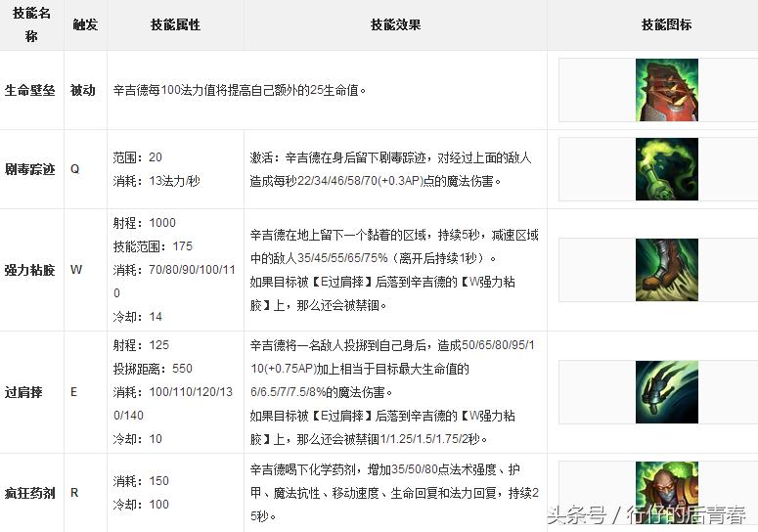Click the skill name 强力粘胶
The image size is (758, 532).
tap(30, 269)
